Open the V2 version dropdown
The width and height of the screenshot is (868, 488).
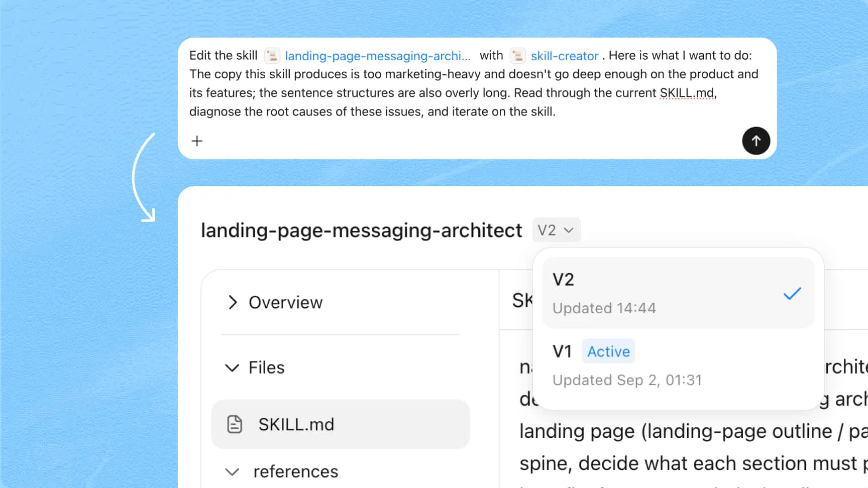[x=556, y=230]
